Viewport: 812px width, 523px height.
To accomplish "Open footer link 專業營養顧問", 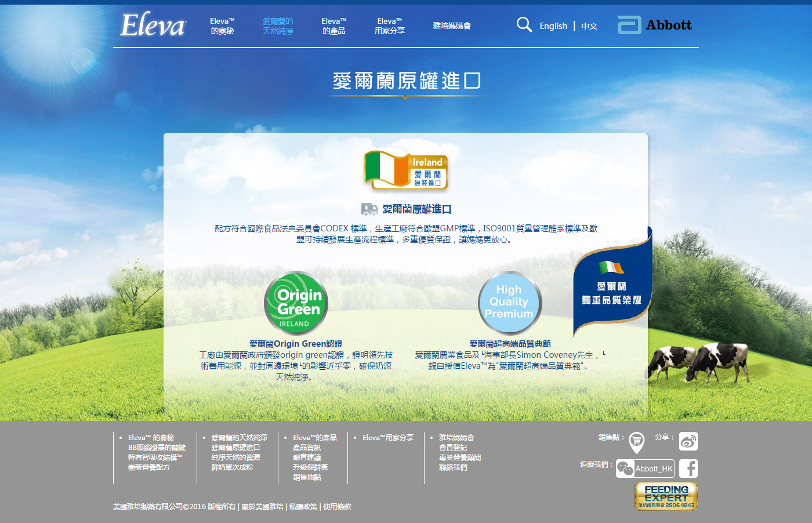I will tap(460, 457).
